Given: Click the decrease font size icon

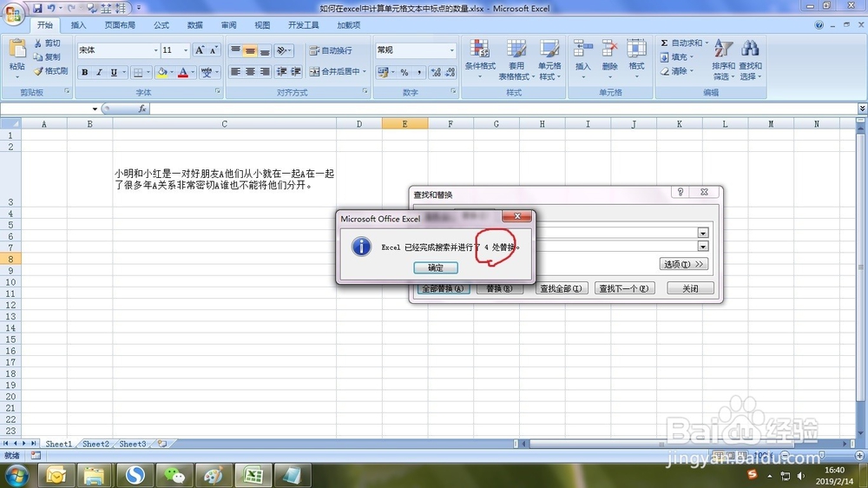Looking at the screenshot, I should pyautogui.click(x=214, y=50).
